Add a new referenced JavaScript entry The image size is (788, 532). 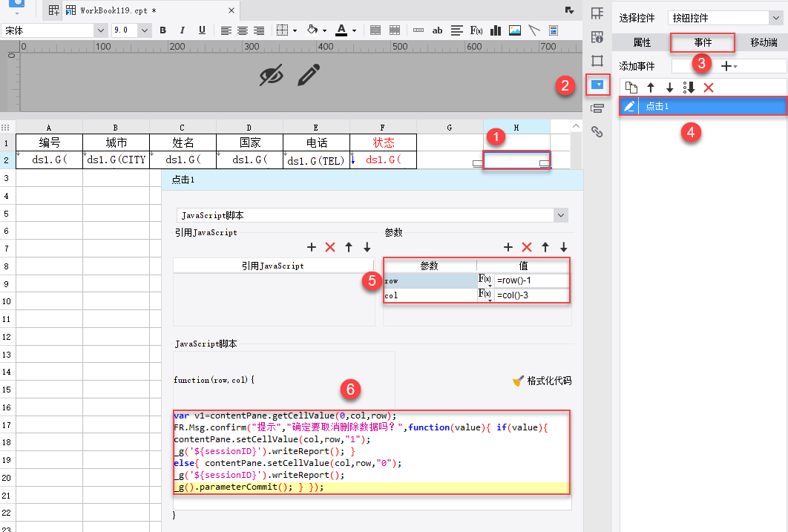pyautogui.click(x=312, y=247)
